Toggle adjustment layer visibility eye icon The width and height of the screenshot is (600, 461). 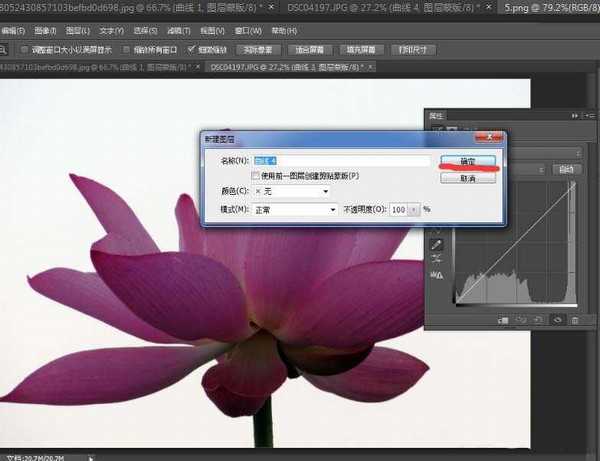tap(556, 320)
